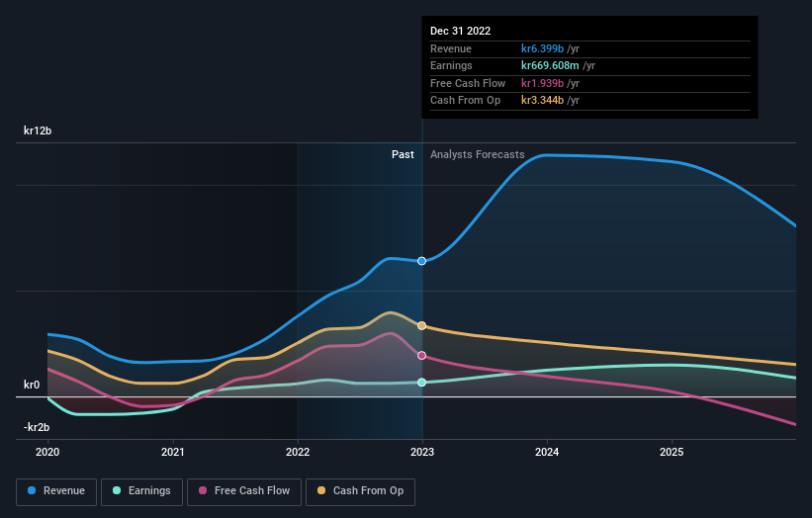Viewport: 812px width, 518px height.
Task: Click the 2023 x-axis label
Action: click(x=422, y=453)
